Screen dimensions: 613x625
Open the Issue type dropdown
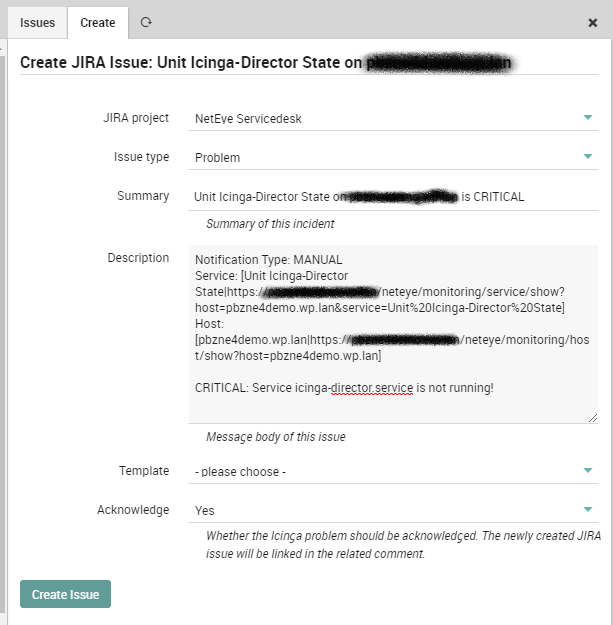coord(393,157)
